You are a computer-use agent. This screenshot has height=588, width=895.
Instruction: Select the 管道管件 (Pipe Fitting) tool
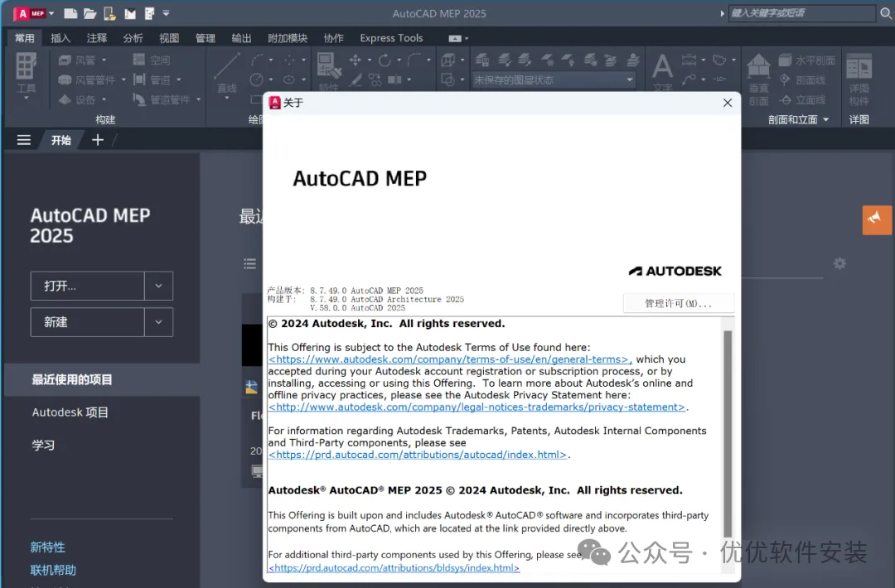click(162, 100)
